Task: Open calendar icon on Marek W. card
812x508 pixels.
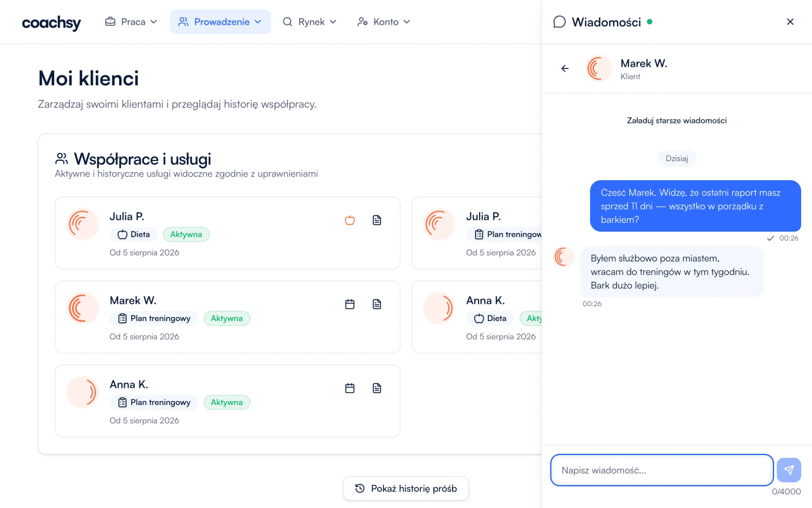Action: [350, 304]
